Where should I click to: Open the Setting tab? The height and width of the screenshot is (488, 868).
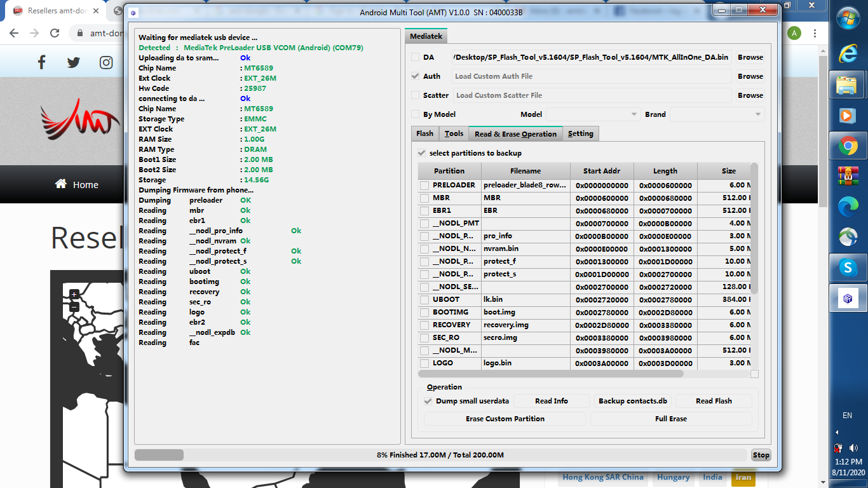pyautogui.click(x=581, y=133)
